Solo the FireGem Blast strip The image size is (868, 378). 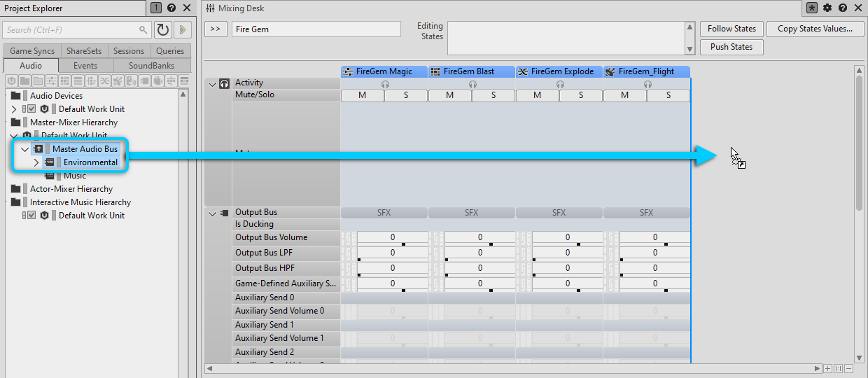click(x=493, y=96)
